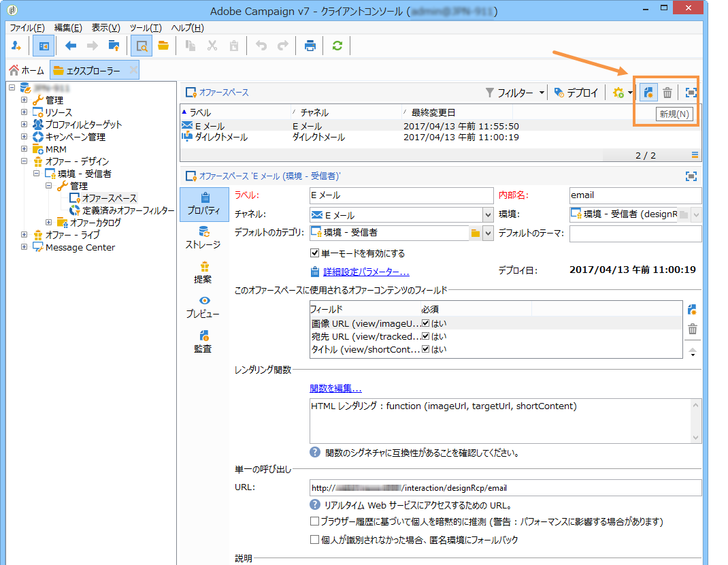Viewport: 728px width, 565px height.
Task: Click the redo arrow in toolbar
Action: coord(283,46)
